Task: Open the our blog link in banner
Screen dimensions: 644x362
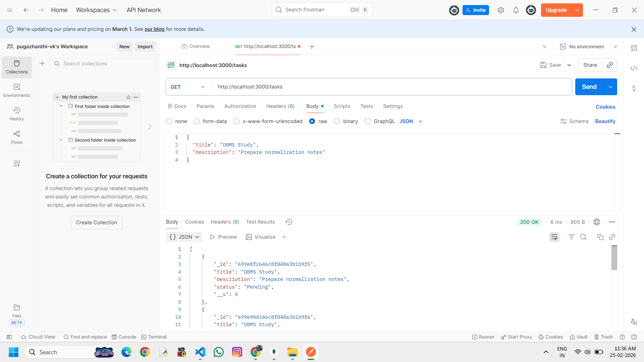Action: pyautogui.click(x=154, y=29)
